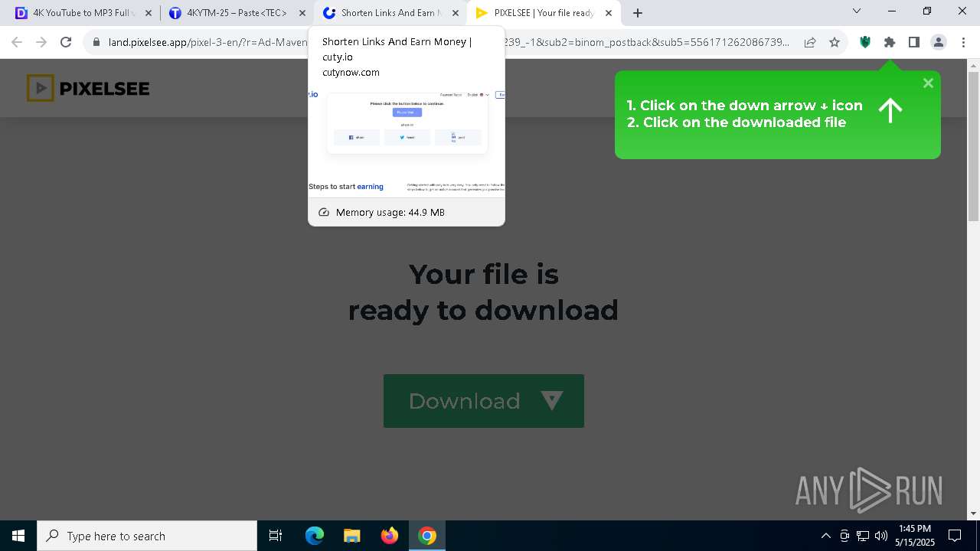Screen dimensions: 980x551
Task: Open File Explorer from the taskbar
Action: 351,536
